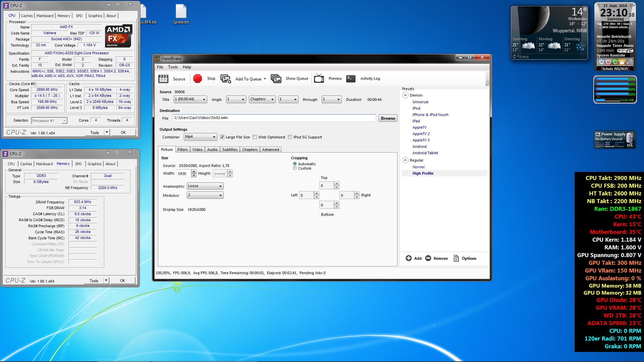
Task: Uncheck the Large File Size checkbox
Action: [222, 137]
